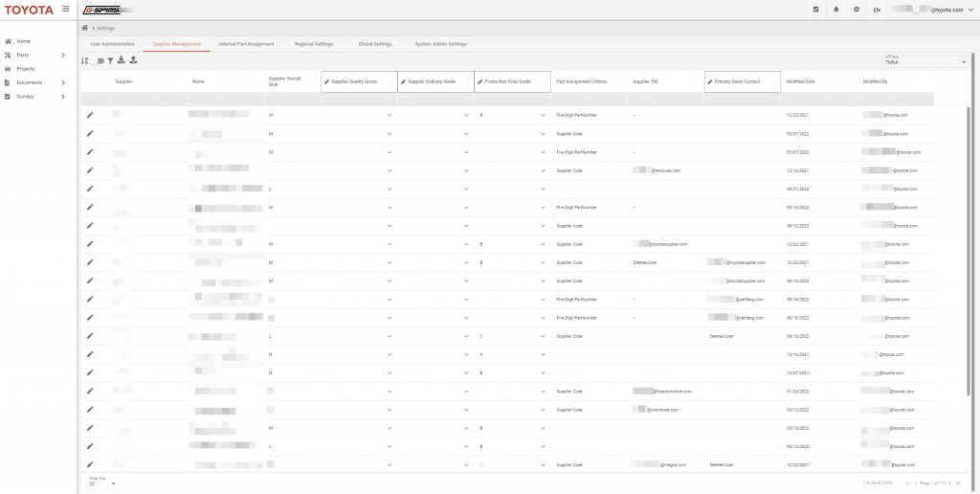Flip the toggle switch in the grid toolbar
The height and width of the screenshot is (494, 980).
point(98,60)
